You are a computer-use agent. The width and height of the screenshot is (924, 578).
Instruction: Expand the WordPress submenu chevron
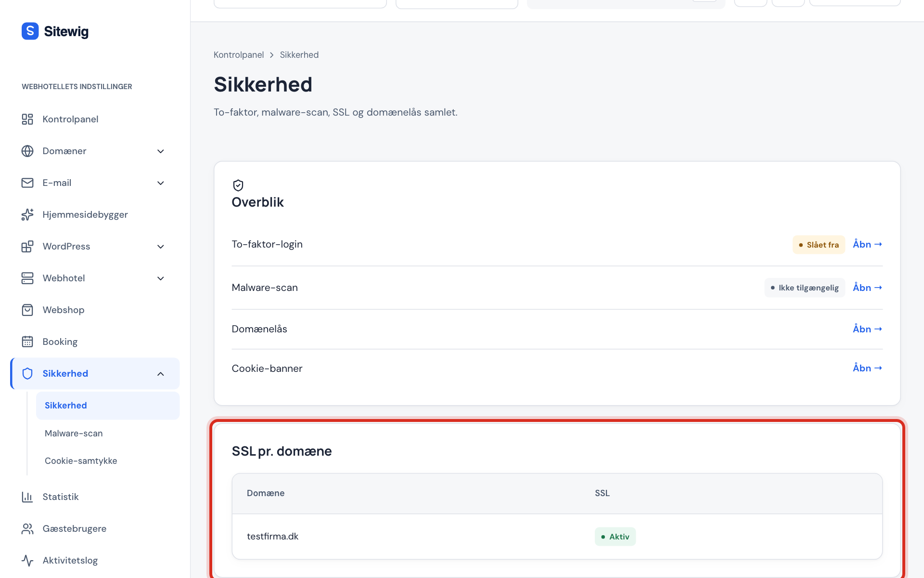point(161,247)
